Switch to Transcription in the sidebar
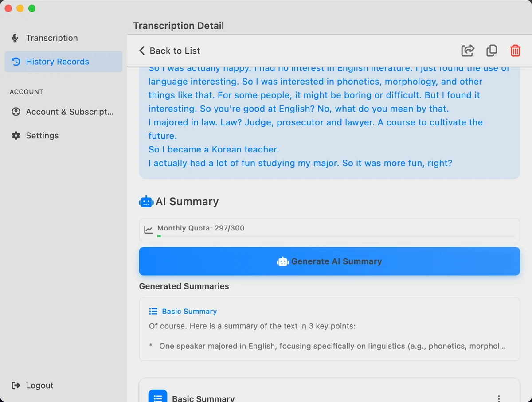The image size is (532, 402). (52, 38)
